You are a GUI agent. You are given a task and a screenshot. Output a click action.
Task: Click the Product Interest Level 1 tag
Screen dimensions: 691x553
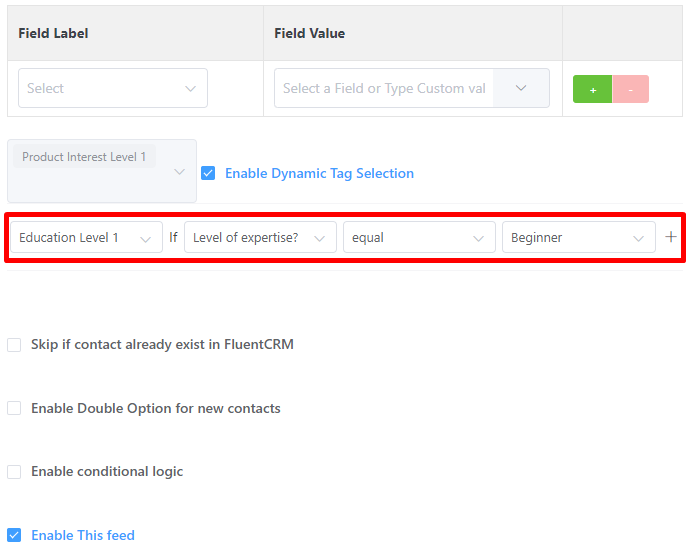click(84, 156)
